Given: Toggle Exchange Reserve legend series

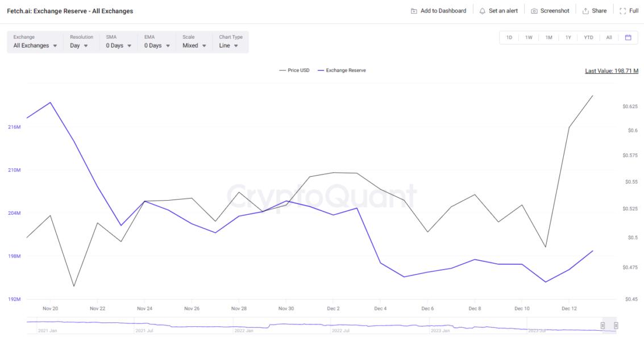Looking at the screenshot, I should pyautogui.click(x=342, y=70).
